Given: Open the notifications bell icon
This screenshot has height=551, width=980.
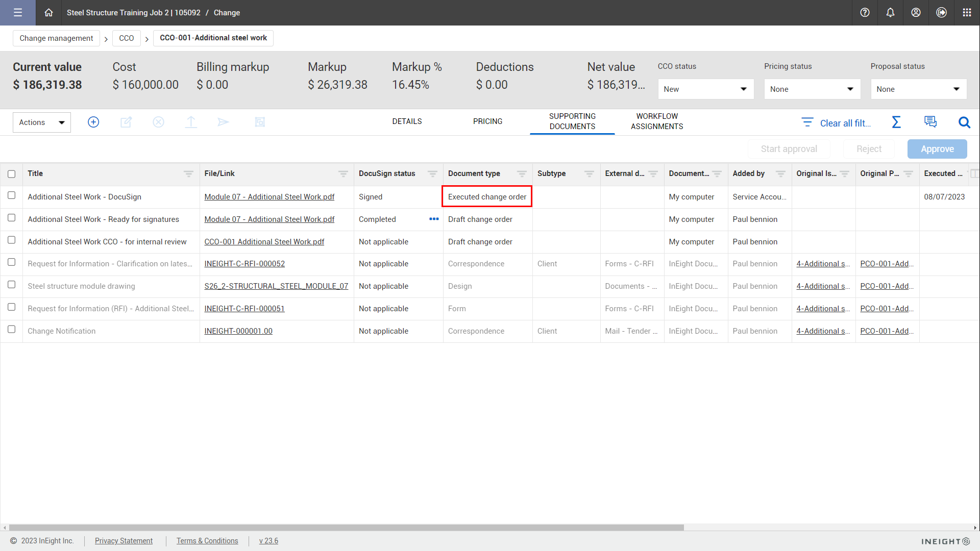Looking at the screenshot, I should click(890, 13).
